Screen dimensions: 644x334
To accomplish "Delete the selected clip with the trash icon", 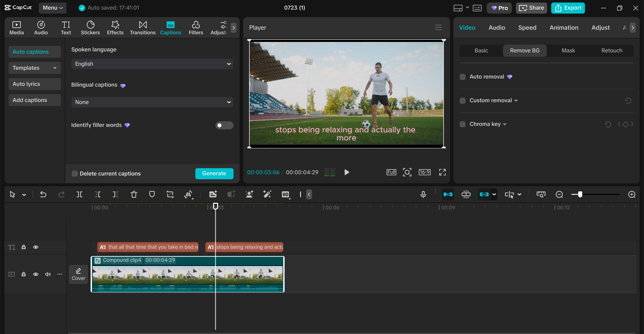I will click(134, 194).
